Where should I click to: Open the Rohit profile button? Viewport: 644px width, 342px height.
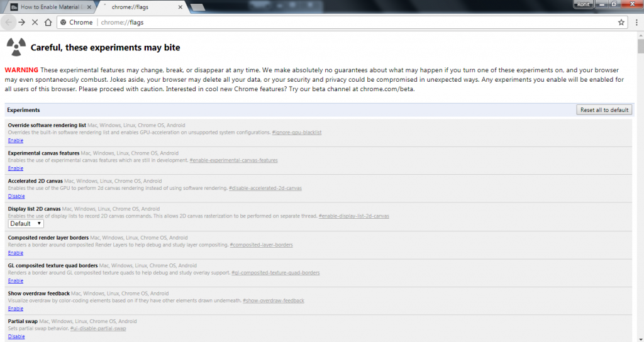[583, 4]
